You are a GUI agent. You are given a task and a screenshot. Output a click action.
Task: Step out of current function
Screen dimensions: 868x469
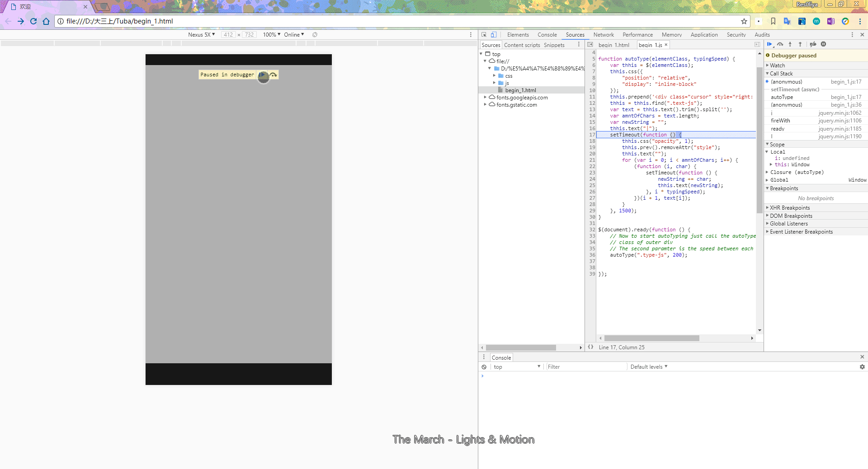point(800,44)
